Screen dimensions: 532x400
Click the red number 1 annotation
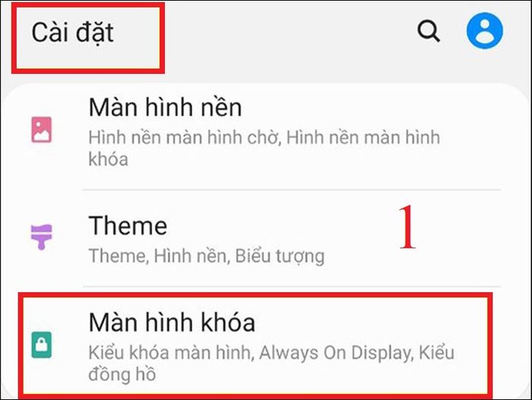click(x=407, y=227)
